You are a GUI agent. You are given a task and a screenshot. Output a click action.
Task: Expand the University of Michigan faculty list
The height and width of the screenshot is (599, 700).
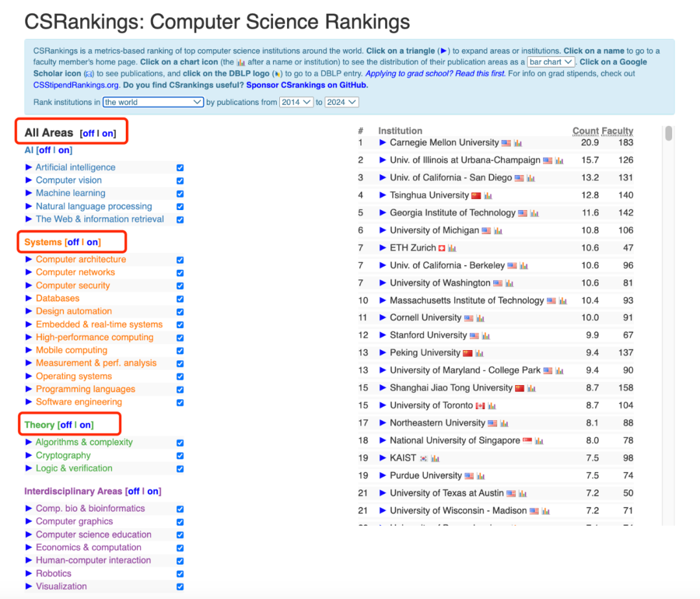tap(382, 231)
